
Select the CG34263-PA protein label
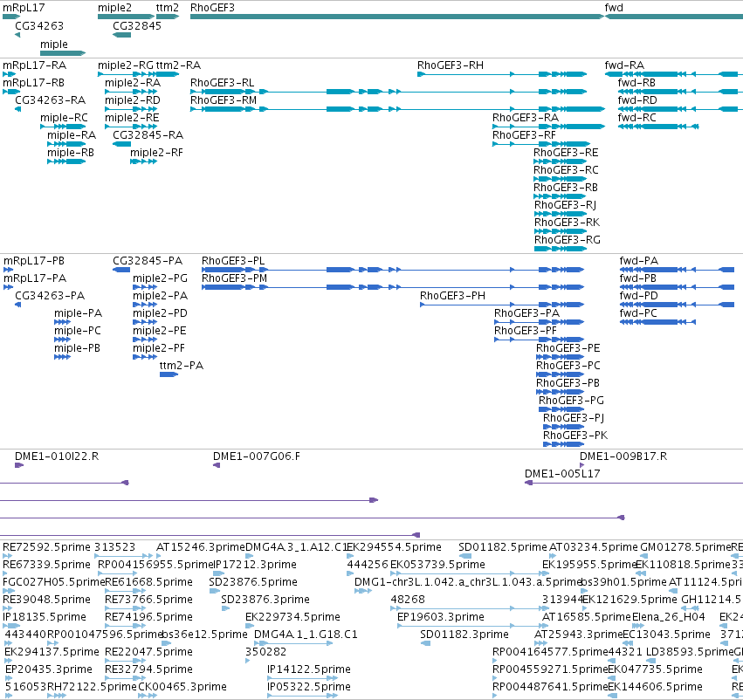coord(50,296)
